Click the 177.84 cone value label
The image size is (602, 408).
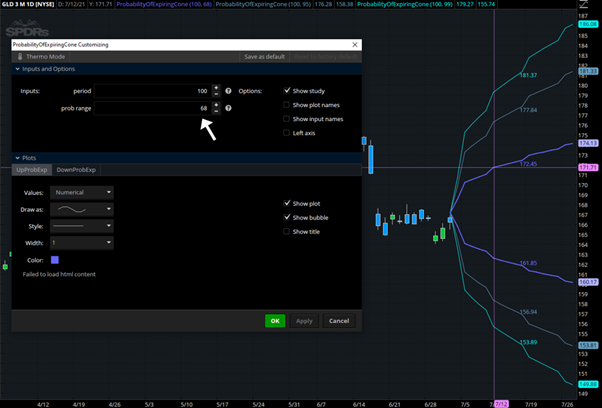[x=528, y=110]
